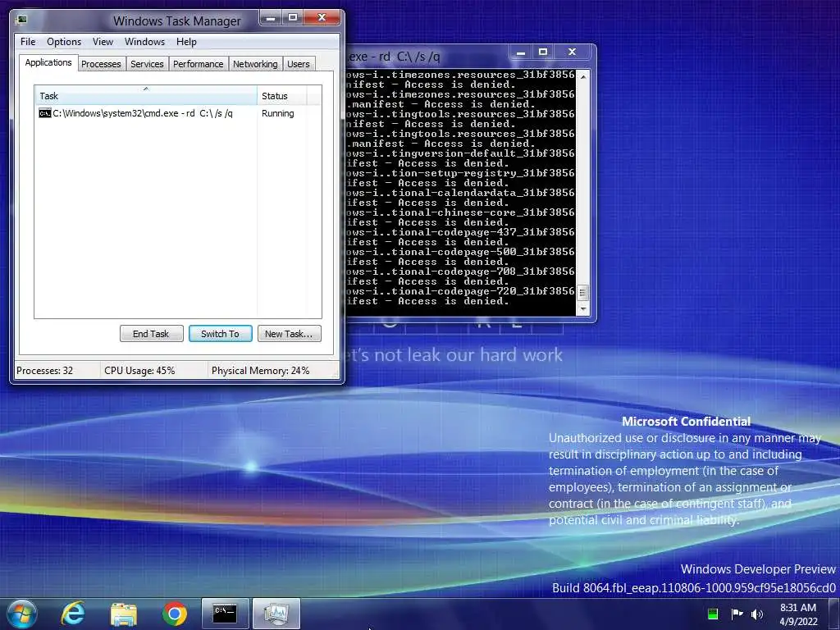Switch to the Services tab

147,64
